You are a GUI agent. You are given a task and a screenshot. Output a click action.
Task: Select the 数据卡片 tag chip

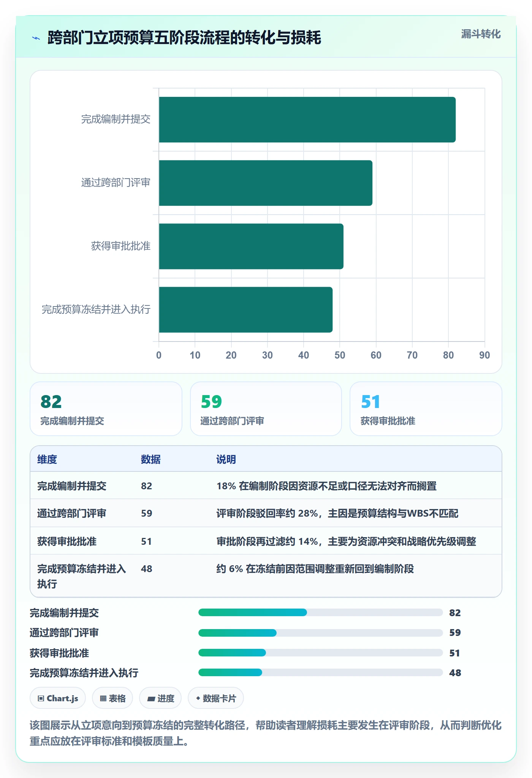point(216,698)
